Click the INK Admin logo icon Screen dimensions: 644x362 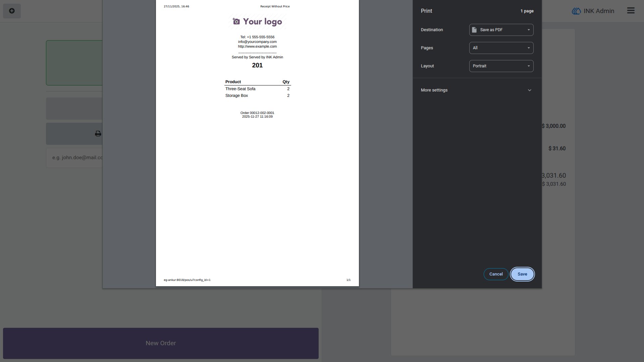(576, 11)
